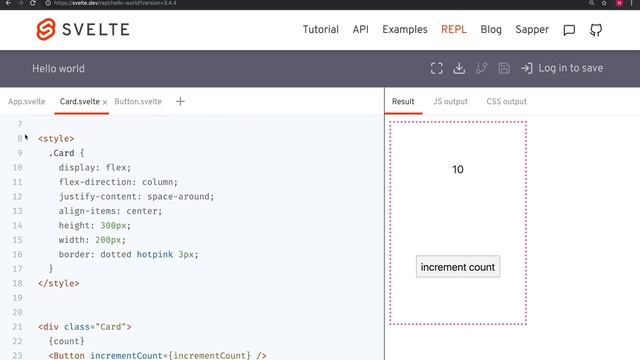Click the increment count button
This screenshot has width=640, height=360.
click(x=458, y=267)
